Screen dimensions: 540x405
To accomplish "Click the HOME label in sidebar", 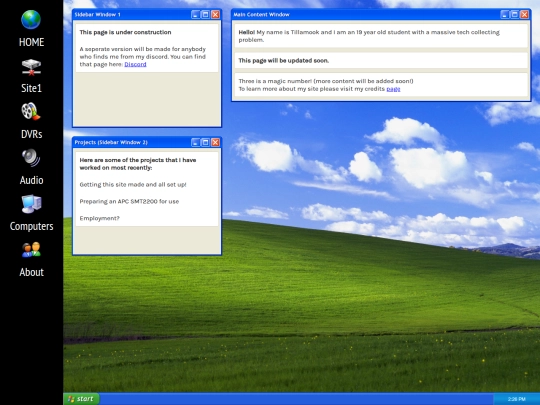I will tap(31, 42).
